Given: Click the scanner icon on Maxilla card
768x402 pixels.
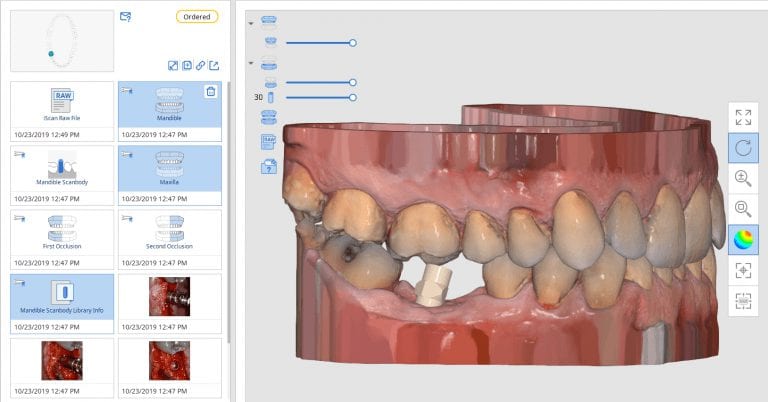Looking at the screenshot, I should (x=127, y=154).
